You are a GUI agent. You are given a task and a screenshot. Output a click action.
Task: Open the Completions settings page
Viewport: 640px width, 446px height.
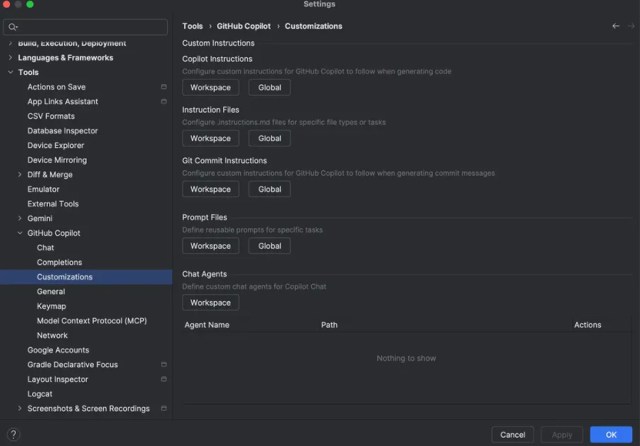click(x=59, y=263)
